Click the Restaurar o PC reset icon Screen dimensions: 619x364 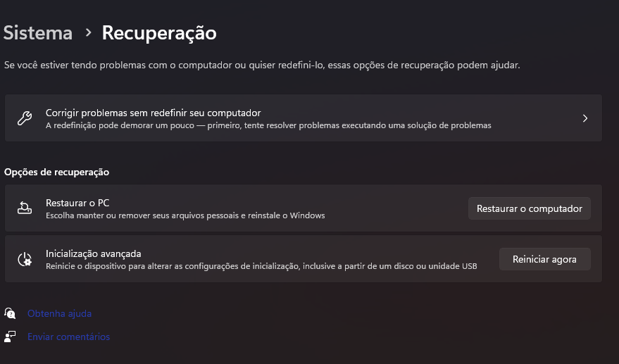25,208
